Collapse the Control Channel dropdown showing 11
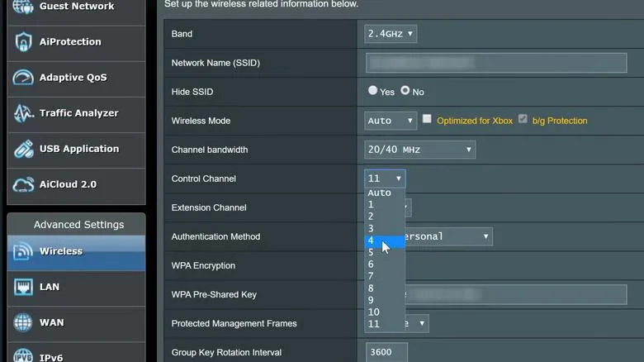 tap(385, 179)
